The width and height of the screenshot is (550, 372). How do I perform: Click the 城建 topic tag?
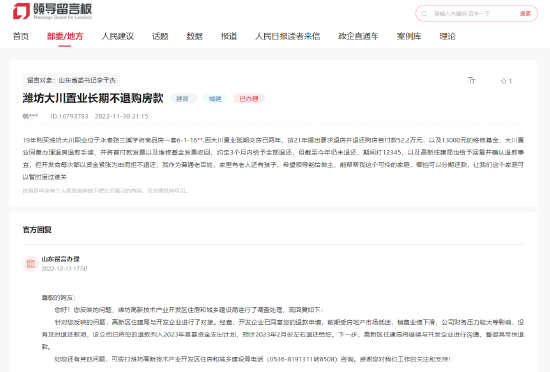point(215,99)
